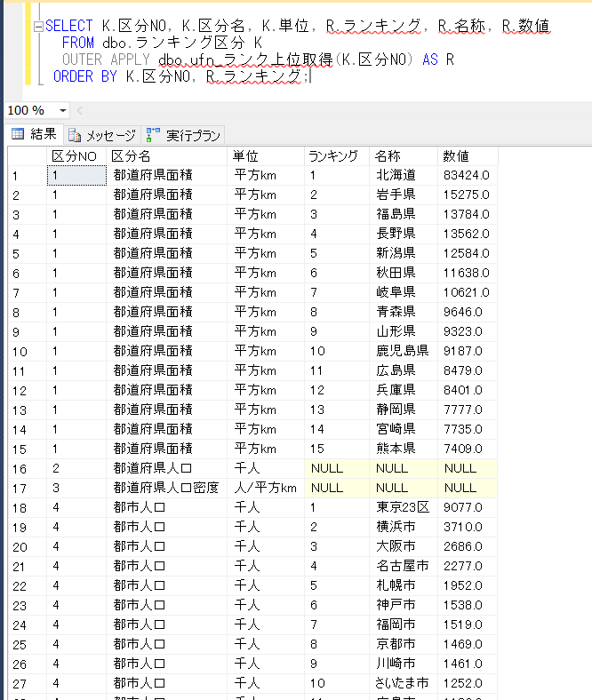This screenshot has width=592, height=700.
Task: Click the 京都市 cell
Action: point(404,644)
